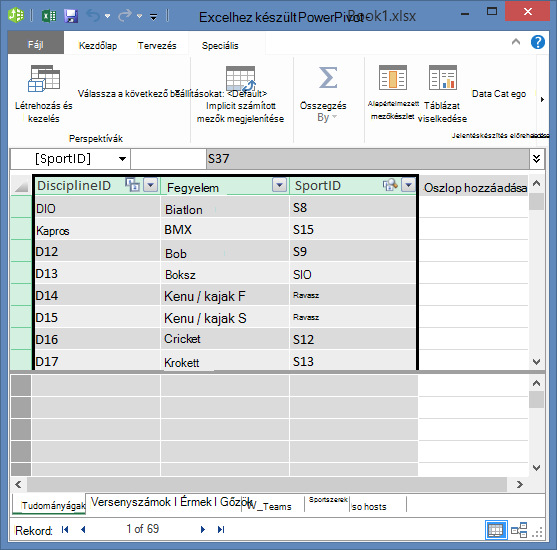Jump to the last record button
557x550 pixels.
221,529
